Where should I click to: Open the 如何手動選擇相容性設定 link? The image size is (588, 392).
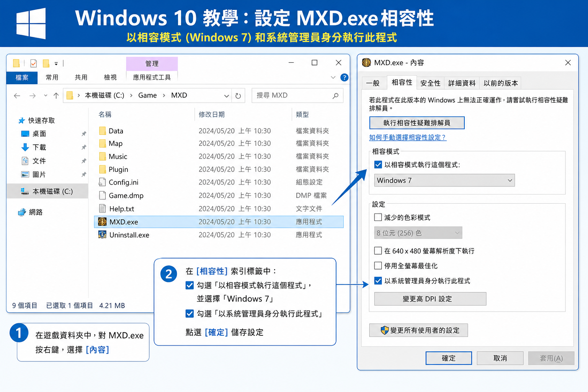pyautogui.click(x=408, y=137)
